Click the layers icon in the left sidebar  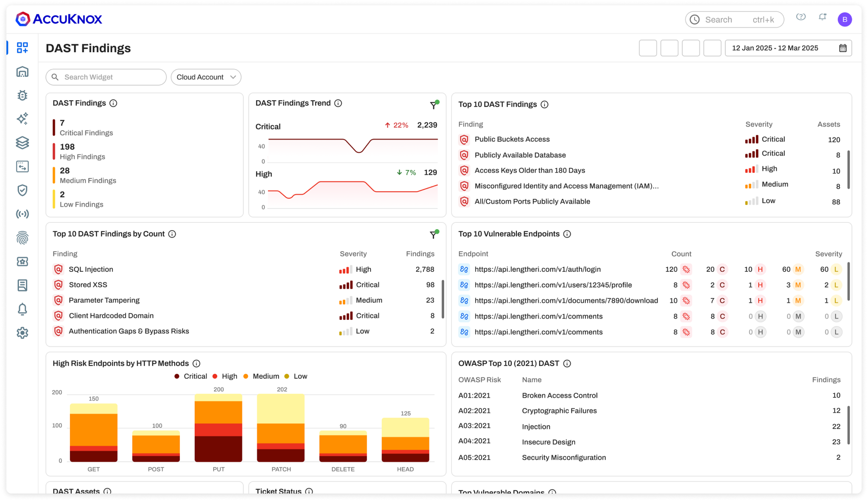point(22,143)
